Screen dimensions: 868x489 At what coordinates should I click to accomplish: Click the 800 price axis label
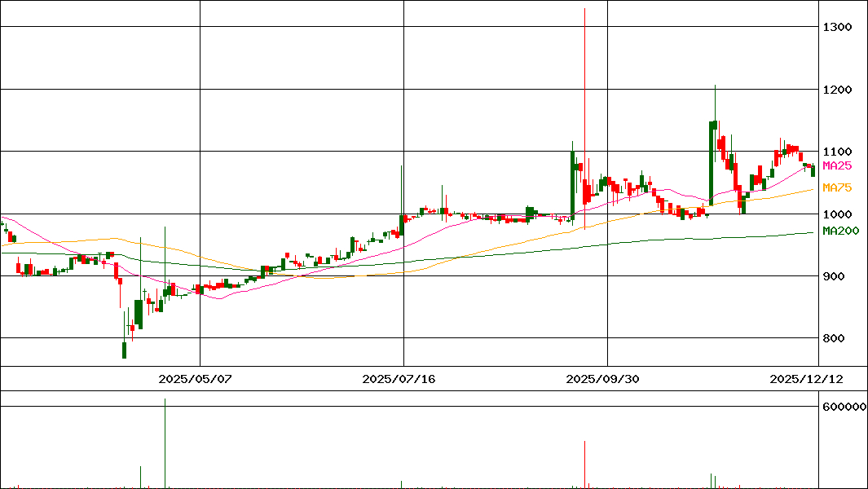[834, 338]
